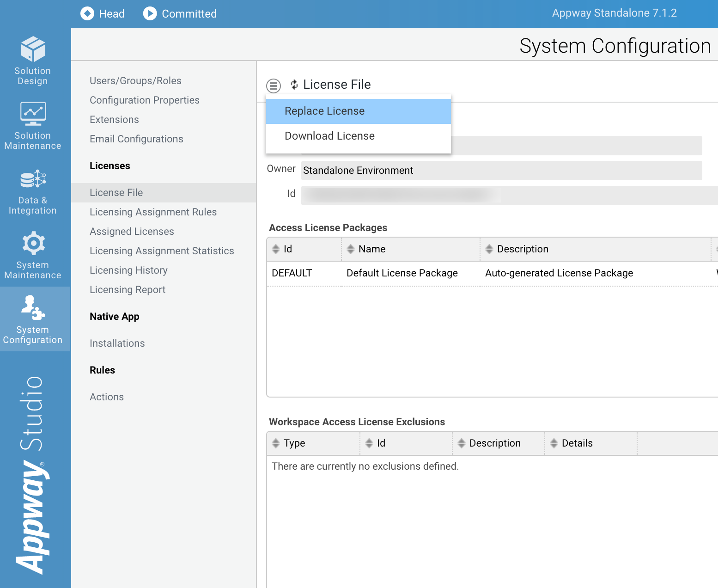This screenshot has height=588, width=718.
Task: Click the Owner input field
Action: pos(501,171)
